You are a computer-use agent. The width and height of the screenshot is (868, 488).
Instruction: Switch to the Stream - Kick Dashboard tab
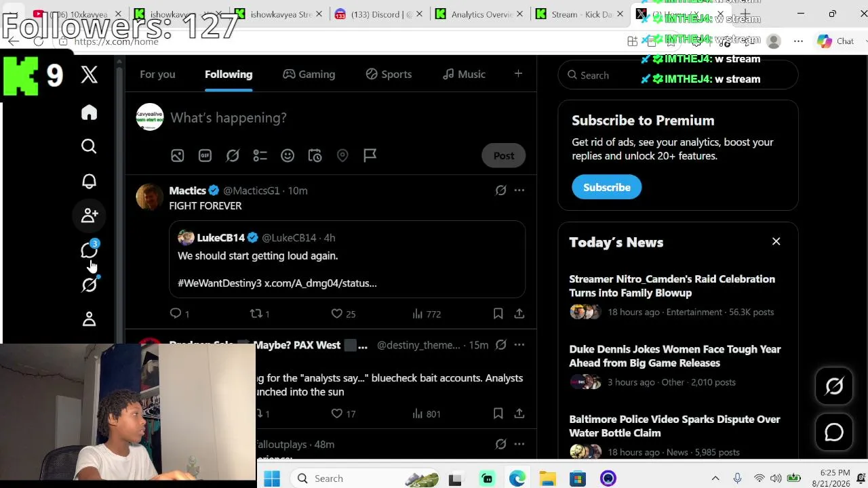(579, 14)
